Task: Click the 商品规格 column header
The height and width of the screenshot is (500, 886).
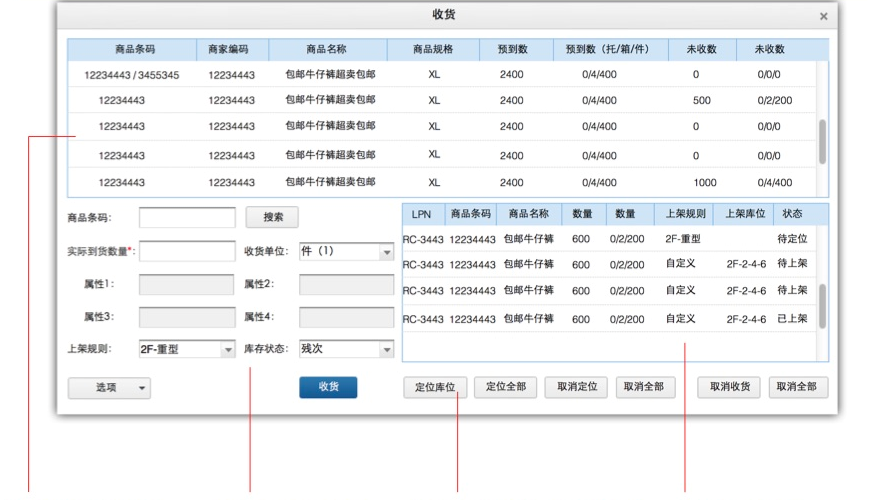Action: [x=433, y=49]
